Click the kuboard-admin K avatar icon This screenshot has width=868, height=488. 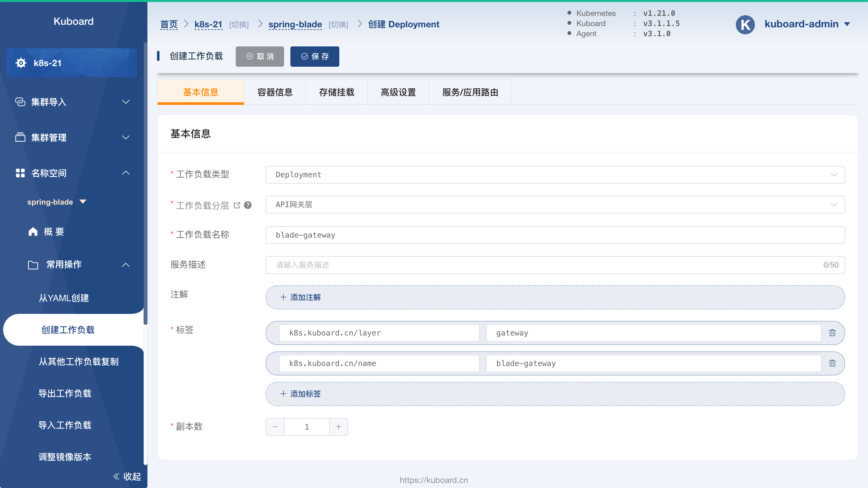click(x=745, y=24)
